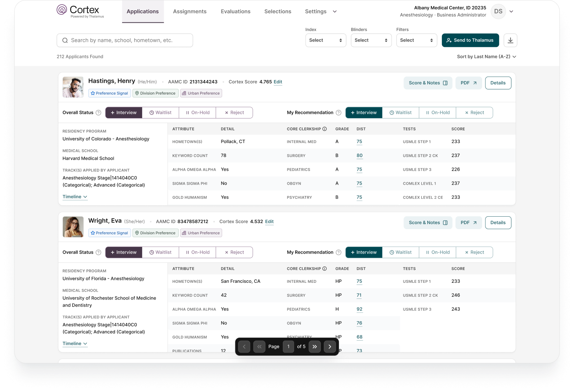Image resolution: width=574 pixels, height=392 pixels.
Task: Click the download icon button
Action: click(x=510, y=40)
